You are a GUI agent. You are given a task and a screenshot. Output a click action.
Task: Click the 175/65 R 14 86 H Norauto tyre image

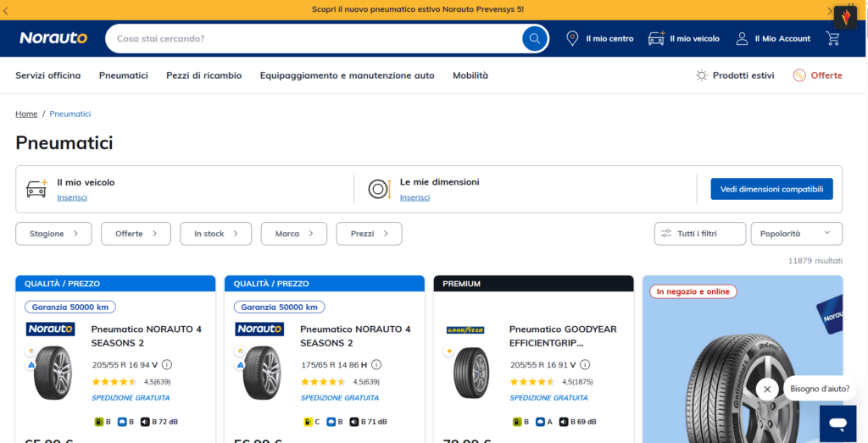[x=262, y=373]
